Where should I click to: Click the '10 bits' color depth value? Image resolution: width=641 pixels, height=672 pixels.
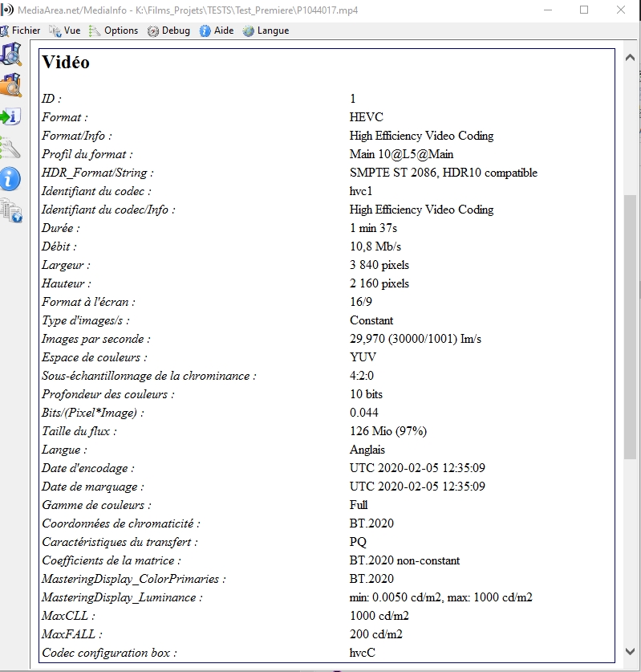pyautogui.click(x=366, y=394)
